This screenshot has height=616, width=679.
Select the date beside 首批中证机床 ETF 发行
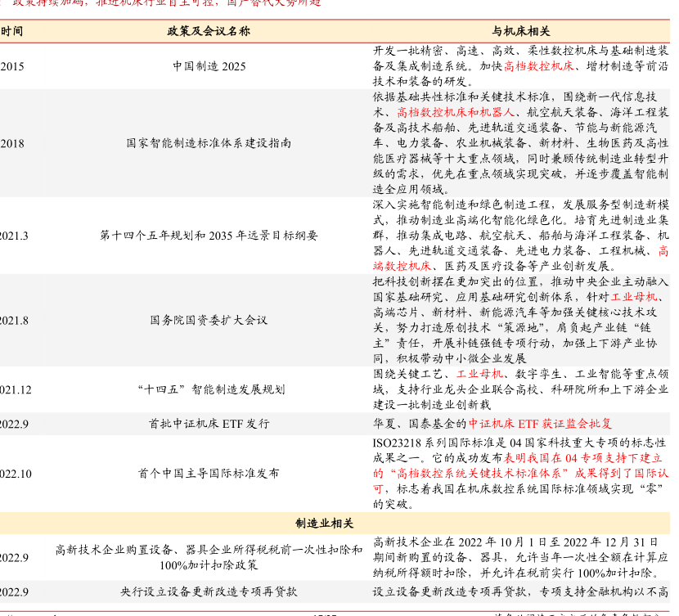tap(14, 424)
